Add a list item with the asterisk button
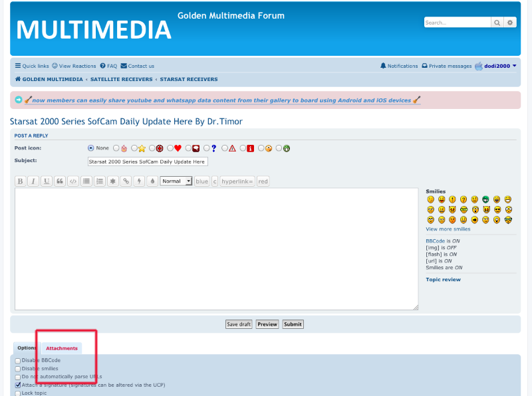 point(112,181)
